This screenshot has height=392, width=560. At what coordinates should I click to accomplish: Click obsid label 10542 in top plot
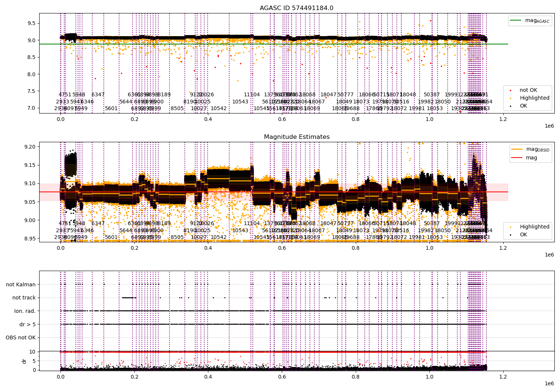point(219,109)
